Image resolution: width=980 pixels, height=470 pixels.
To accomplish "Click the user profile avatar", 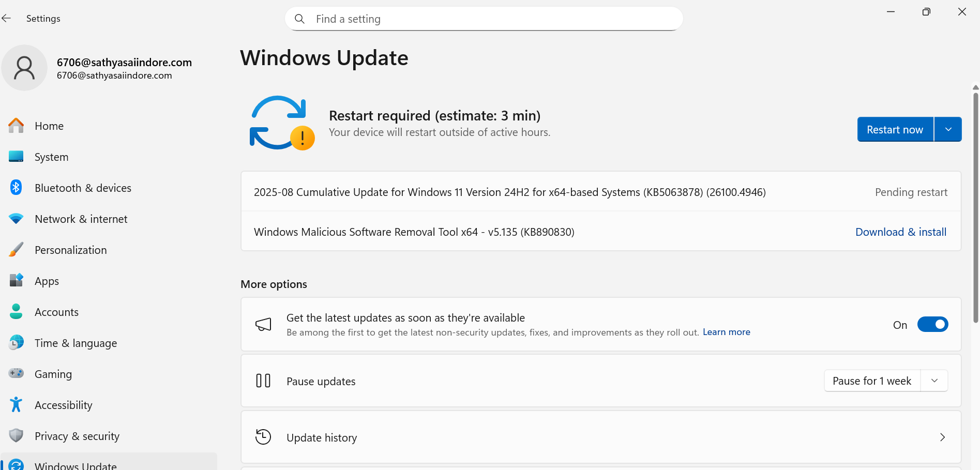I will tap(24, 68).
